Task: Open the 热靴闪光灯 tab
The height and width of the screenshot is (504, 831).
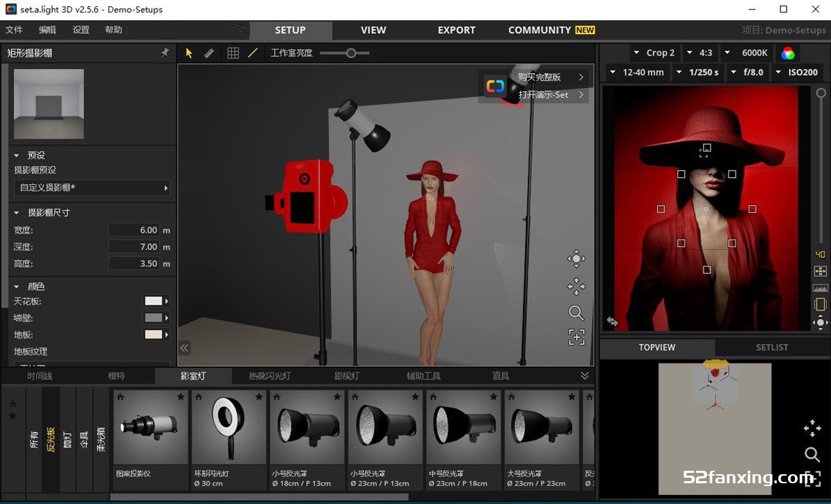Action: 269,376
